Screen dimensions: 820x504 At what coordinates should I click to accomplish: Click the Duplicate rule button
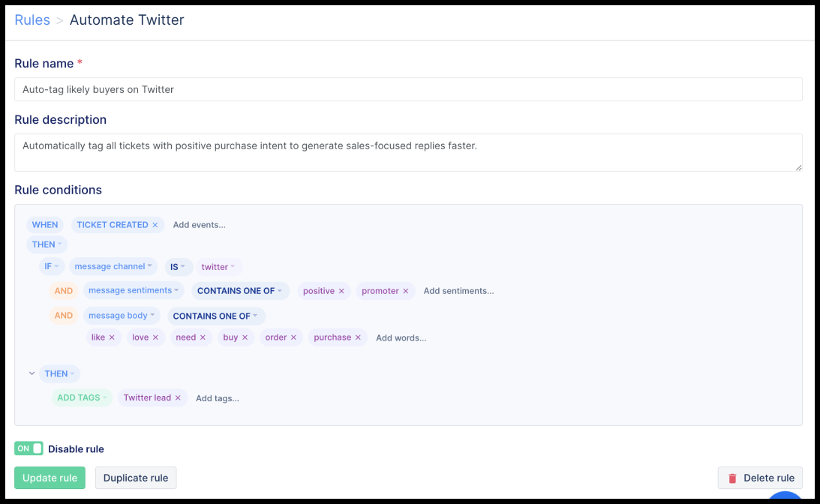coord(136,478)
